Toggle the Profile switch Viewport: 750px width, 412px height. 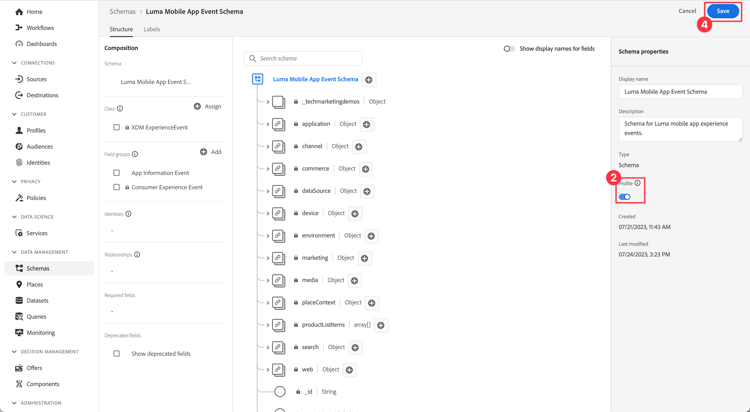(x=625, y=197)
